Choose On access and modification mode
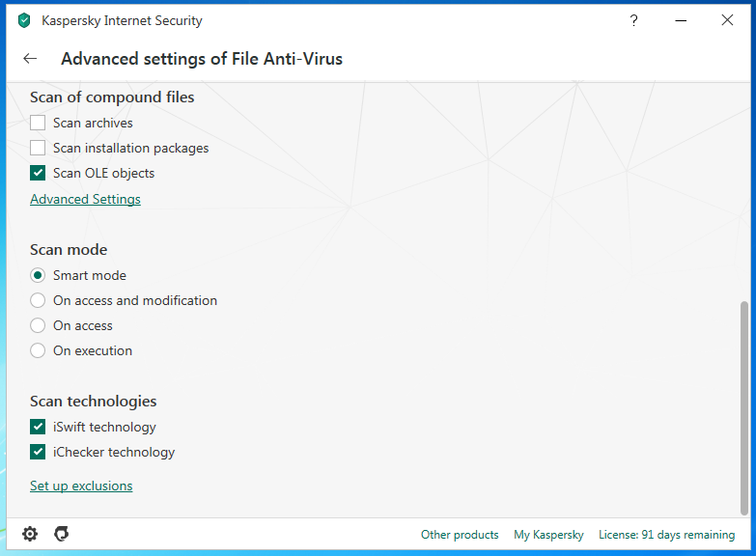 pos(38,300)
